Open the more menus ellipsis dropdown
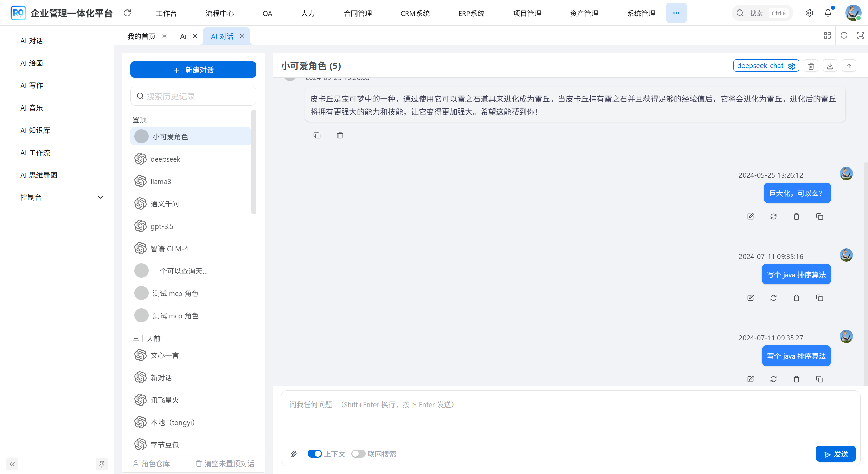Image resolution: width=868 pixels, height=474 pixels. 676,13
